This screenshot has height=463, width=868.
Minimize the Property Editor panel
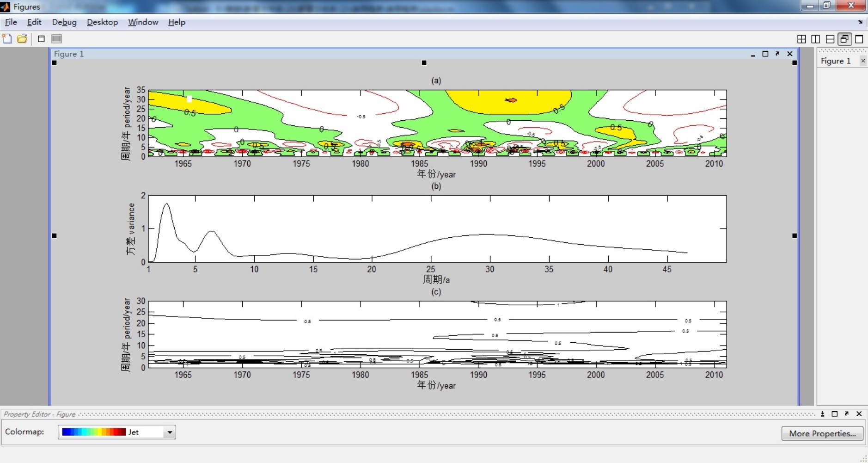point(823,414)
